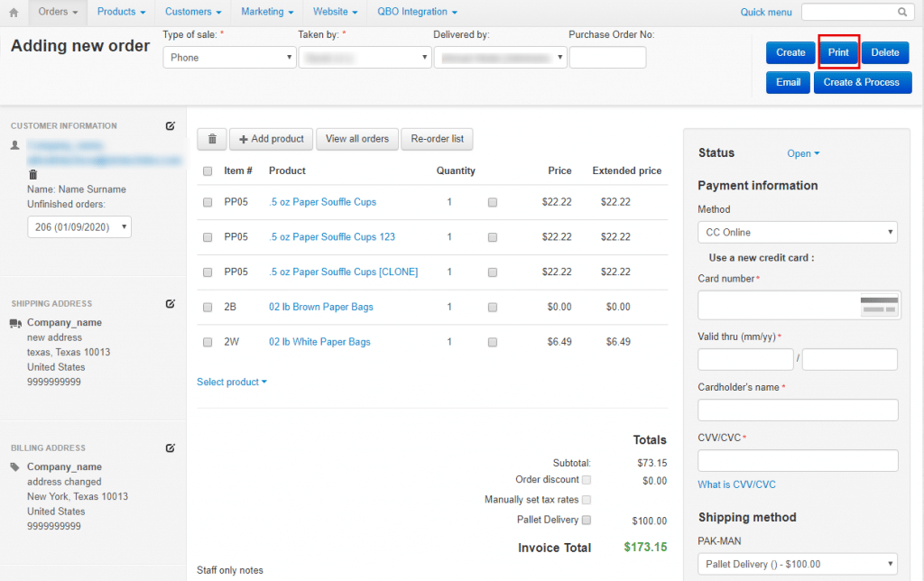Check the Order discount checkbox
Viewport: 924px width, 581px height.
tap(587, 480)
